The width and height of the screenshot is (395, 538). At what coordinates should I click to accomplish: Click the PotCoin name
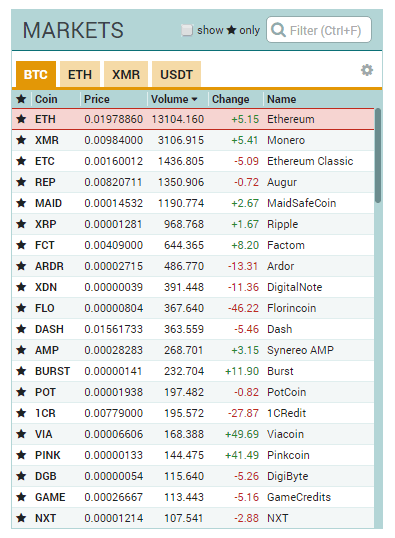coord(286,392)
